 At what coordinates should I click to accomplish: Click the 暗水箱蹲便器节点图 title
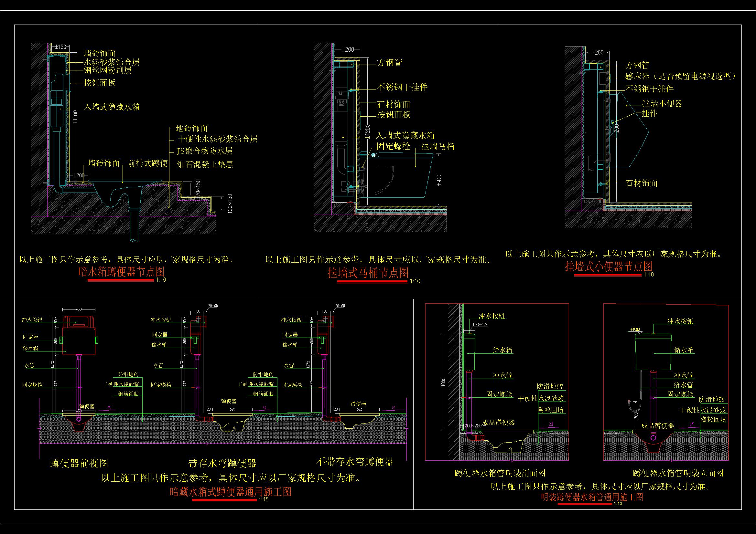point(121,272)
